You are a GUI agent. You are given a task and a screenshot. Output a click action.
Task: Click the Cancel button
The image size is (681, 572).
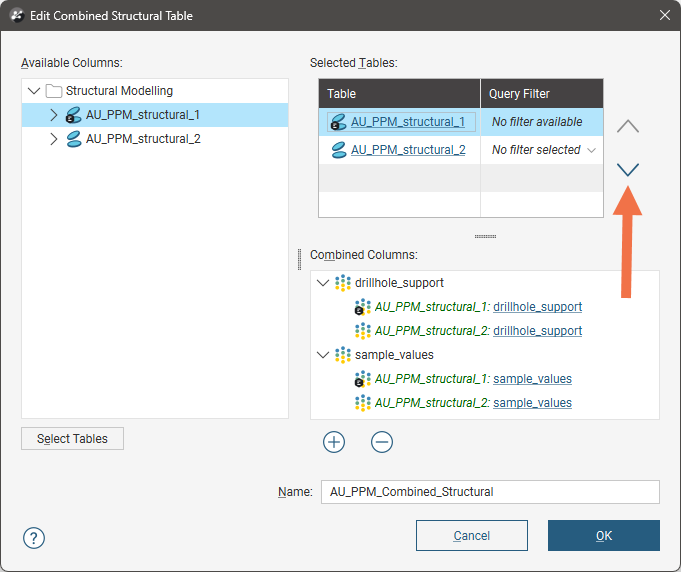click(471, 536)
